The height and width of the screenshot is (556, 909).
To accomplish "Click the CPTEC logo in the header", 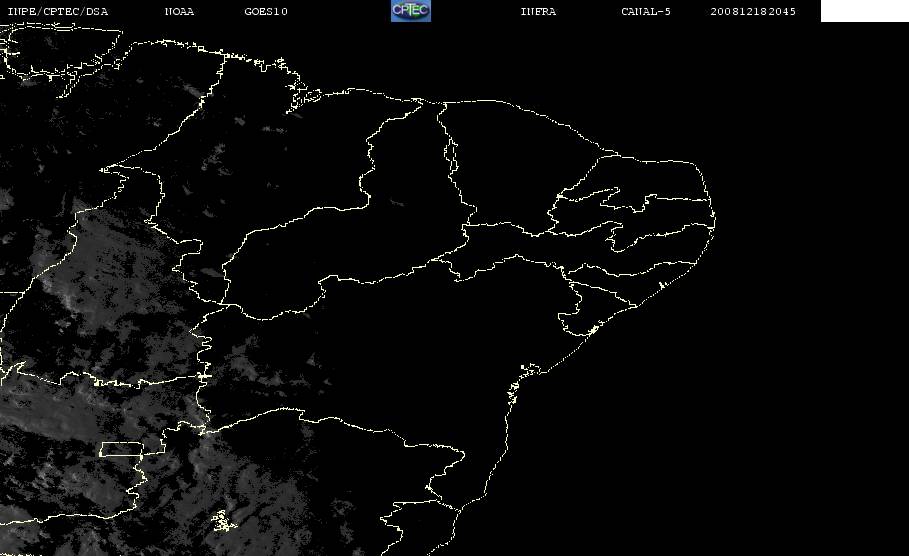I will (410, 11).
